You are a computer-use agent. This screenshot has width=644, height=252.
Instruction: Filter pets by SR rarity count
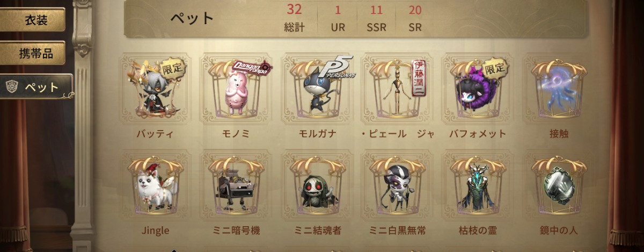(x=415, y=18)
